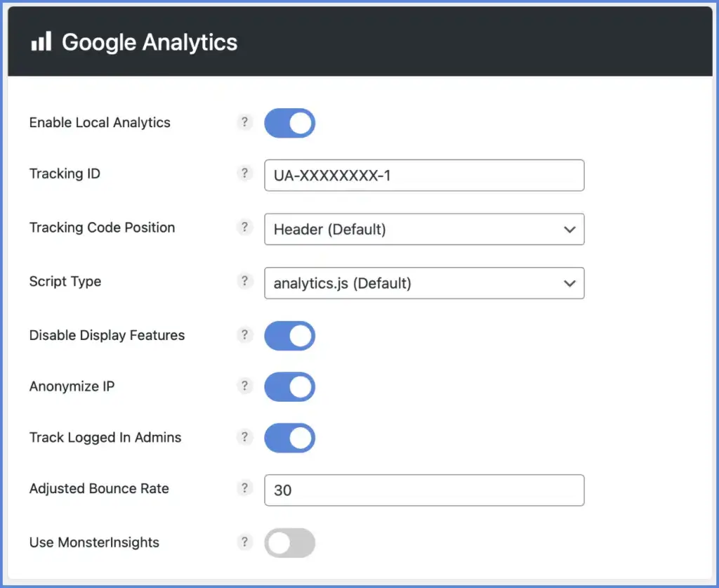This screenshot has height=588, width=719.
Task: Click the question mark beside Script Type
Action: (x=244, y=281)
